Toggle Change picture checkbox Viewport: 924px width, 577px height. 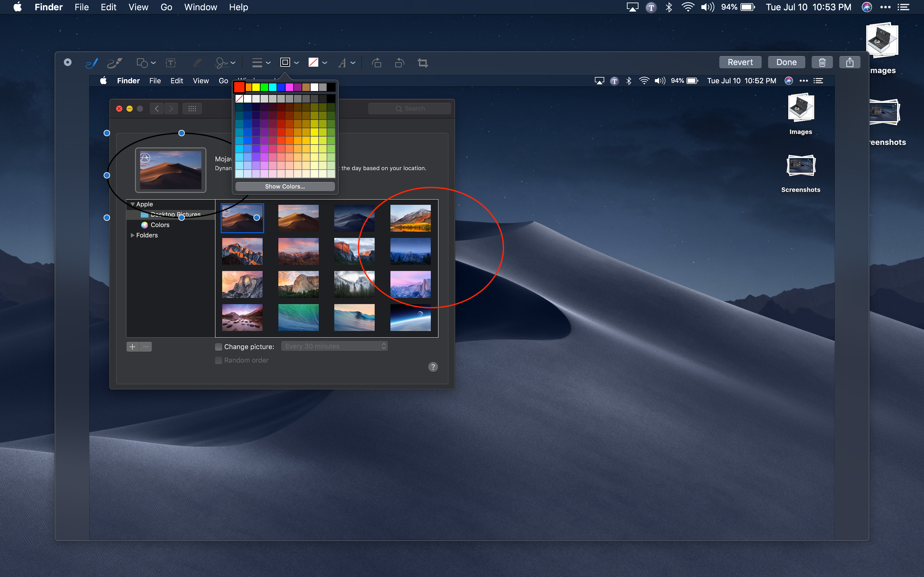[x=218, y=346]
